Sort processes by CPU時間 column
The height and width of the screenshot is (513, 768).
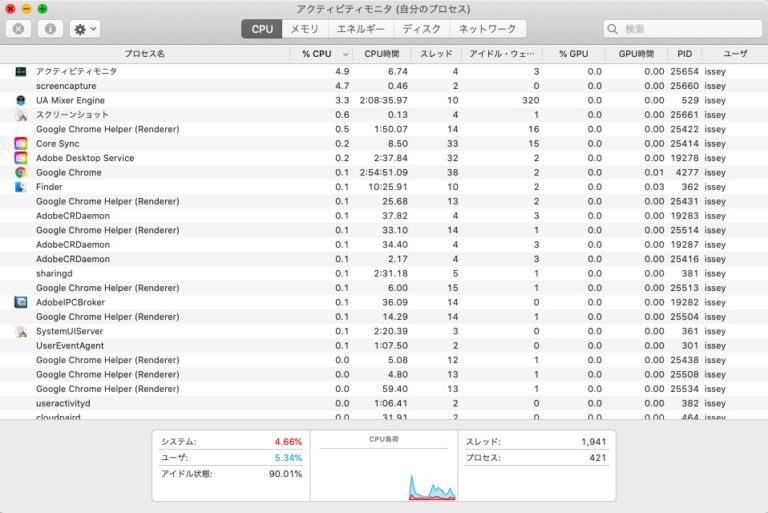click(381, 54)
